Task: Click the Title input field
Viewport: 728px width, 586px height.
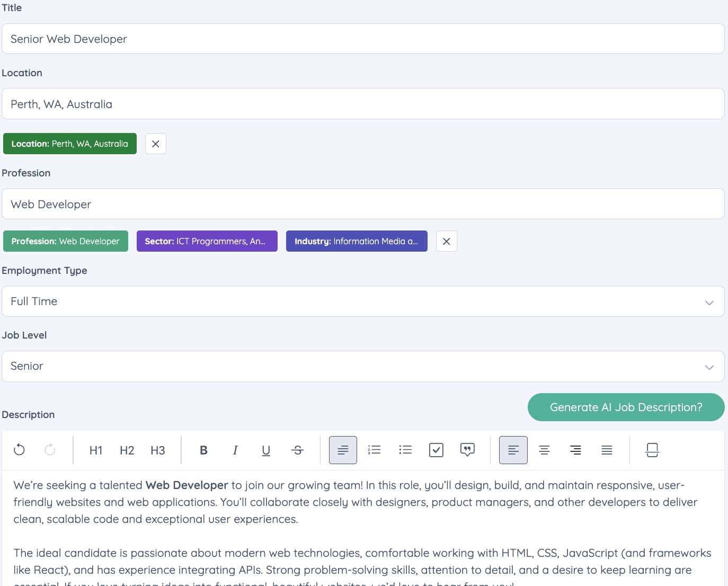Action: [363, 39]
